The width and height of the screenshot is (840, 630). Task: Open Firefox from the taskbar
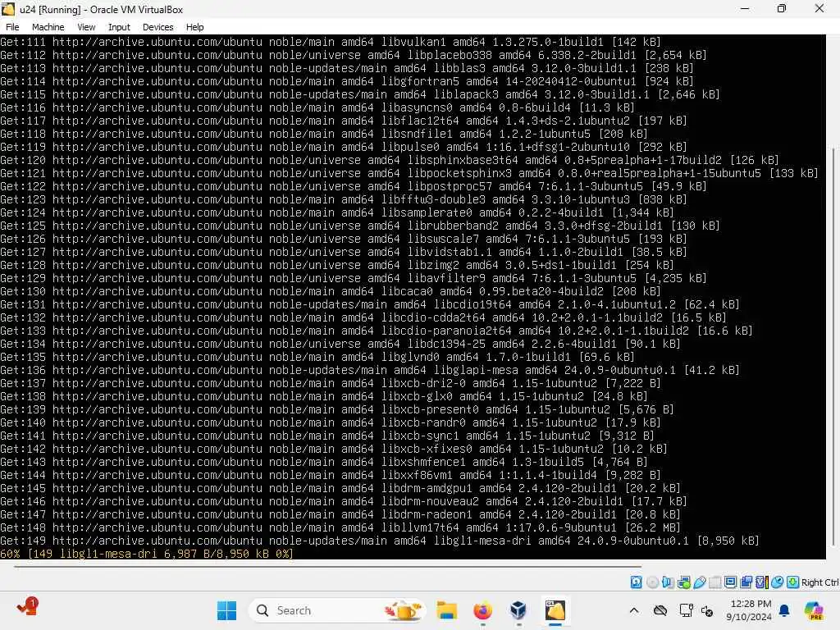[482, 610]
